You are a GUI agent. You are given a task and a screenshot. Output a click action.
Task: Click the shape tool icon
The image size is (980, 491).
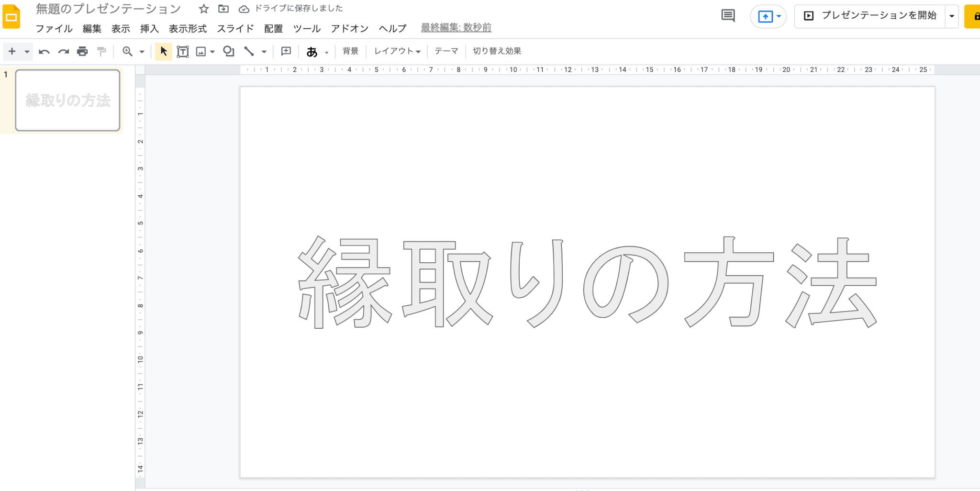tap(229, 52)
